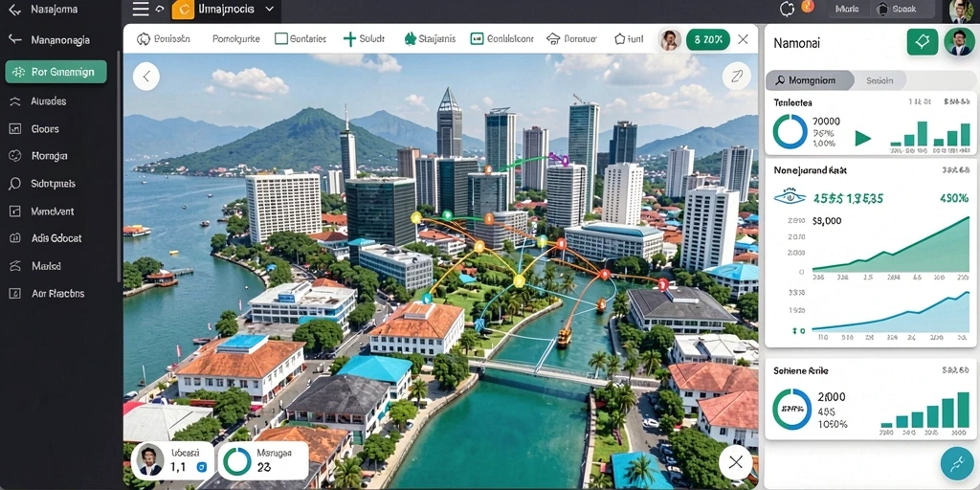Open the user profile photo at the top right corner
The width and height of the screenshot is (980, 490).
tap(962, 10)
